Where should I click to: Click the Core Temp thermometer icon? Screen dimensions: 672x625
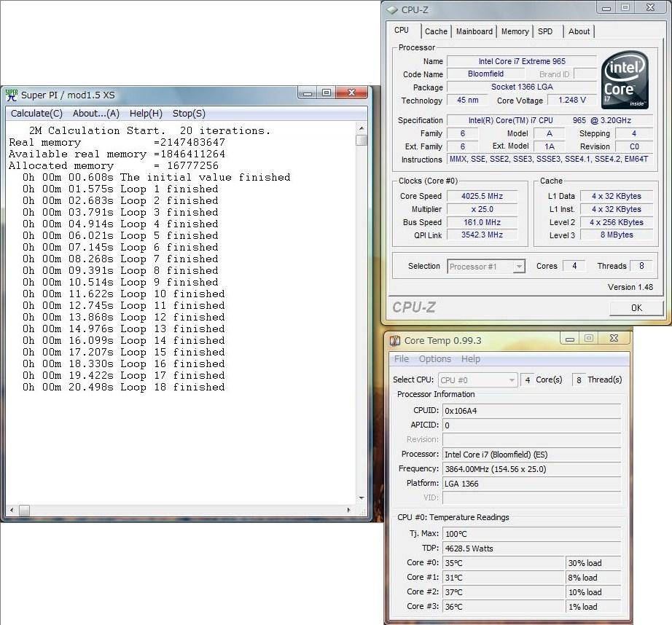394,340
